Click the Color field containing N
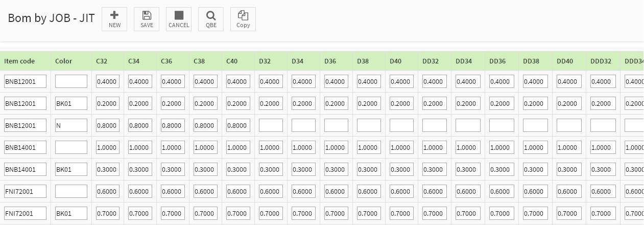Image resolution: width=644 pixels, height=225 pixels. tap(71, 125)
